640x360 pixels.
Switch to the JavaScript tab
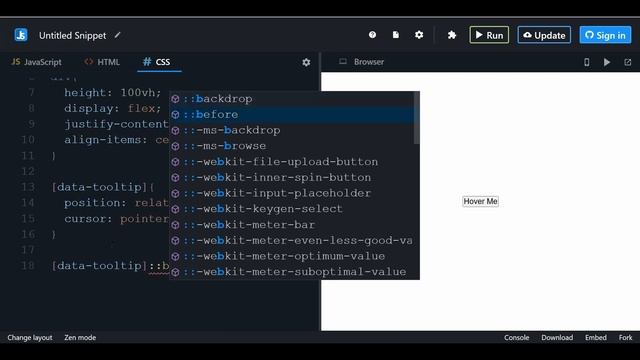[x=37, y=62]
